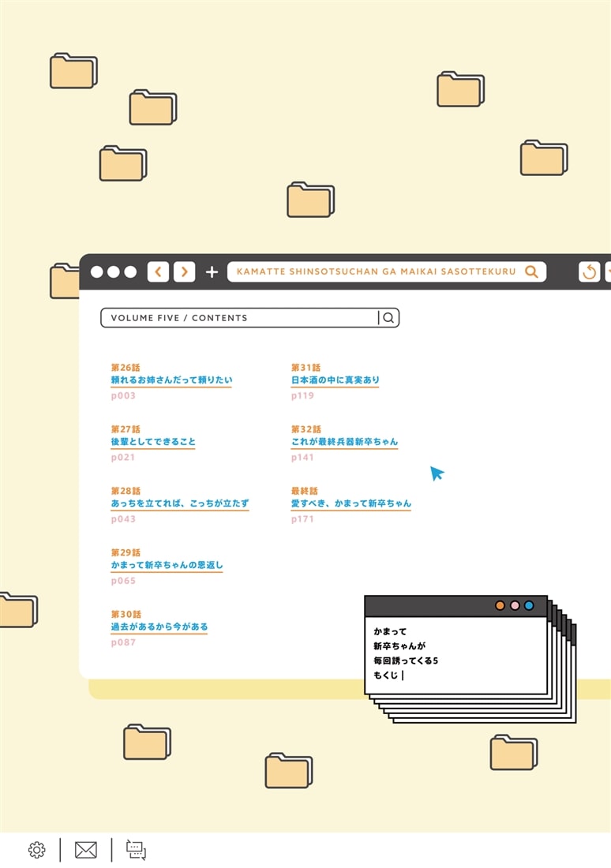Click the KAMATTE SHINSOTSUCHAN address bar
Viewport: 611px width, 868px height.
pyautogui.click(x=376, y=271)
